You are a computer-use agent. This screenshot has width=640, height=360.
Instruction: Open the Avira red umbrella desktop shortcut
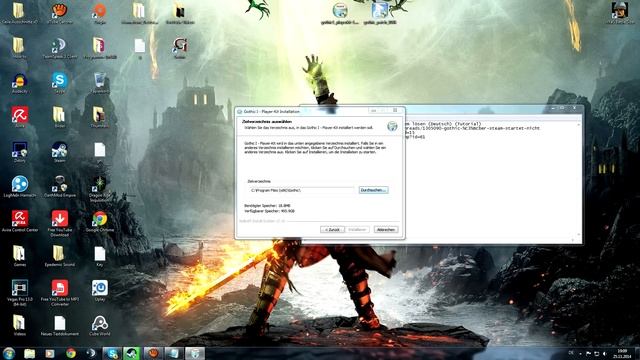19,117
